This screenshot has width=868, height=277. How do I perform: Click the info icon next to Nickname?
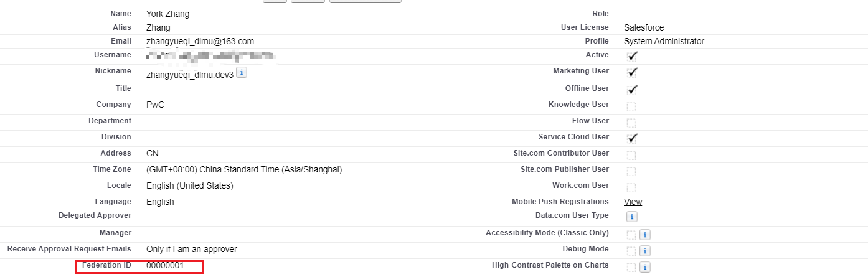[242, 73]
